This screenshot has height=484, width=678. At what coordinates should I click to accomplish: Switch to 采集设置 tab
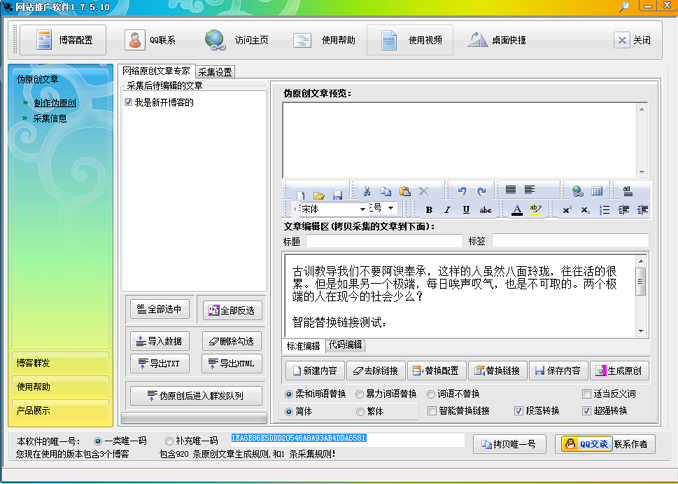215,72
